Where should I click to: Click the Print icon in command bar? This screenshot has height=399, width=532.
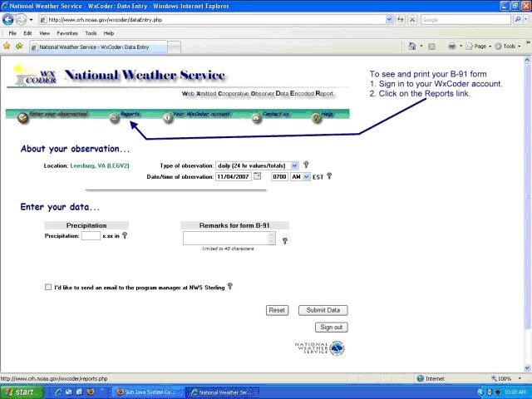tap(452, 47)
